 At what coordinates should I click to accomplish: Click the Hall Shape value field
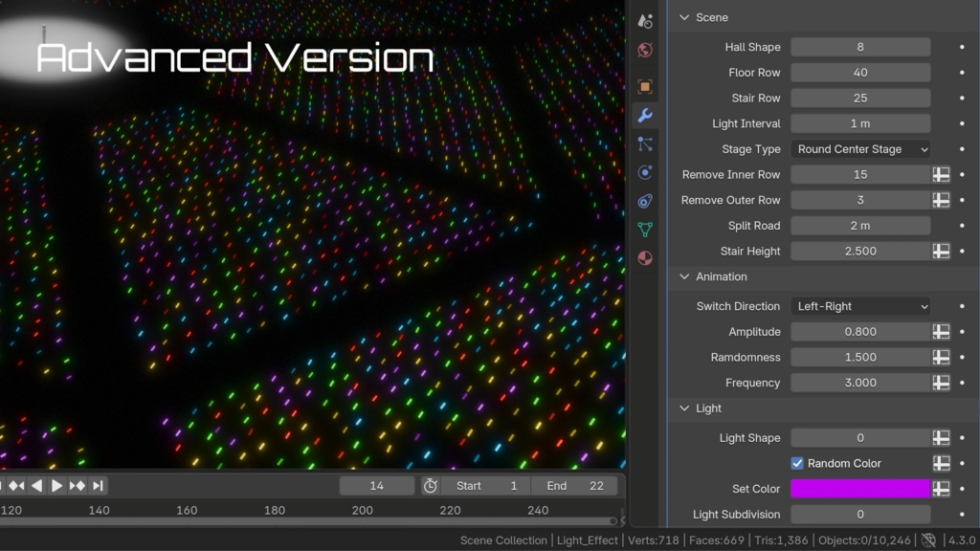(x=860, y=47)
